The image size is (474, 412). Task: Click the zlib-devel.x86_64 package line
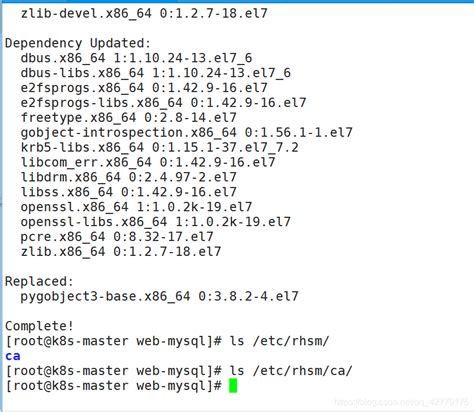(144, 14)
